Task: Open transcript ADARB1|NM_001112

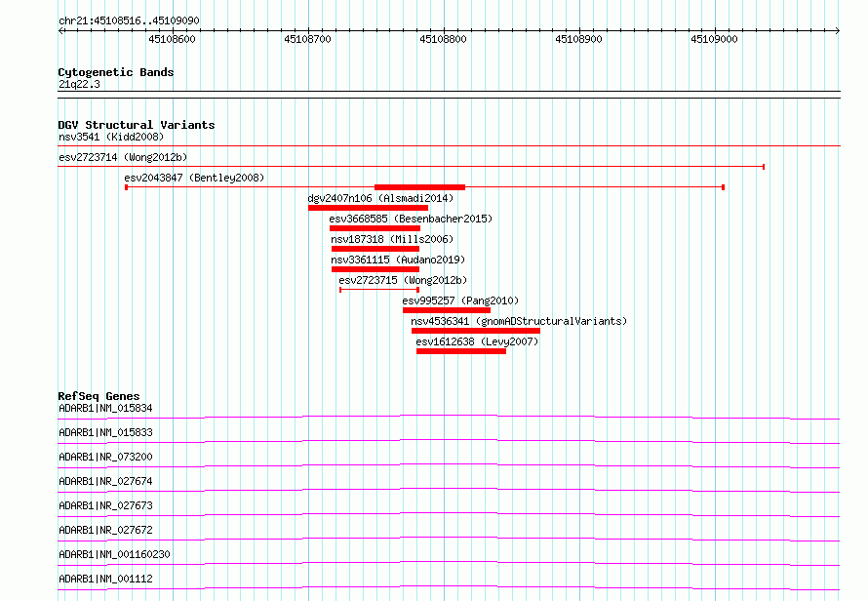Action: (x=105, y=579)
